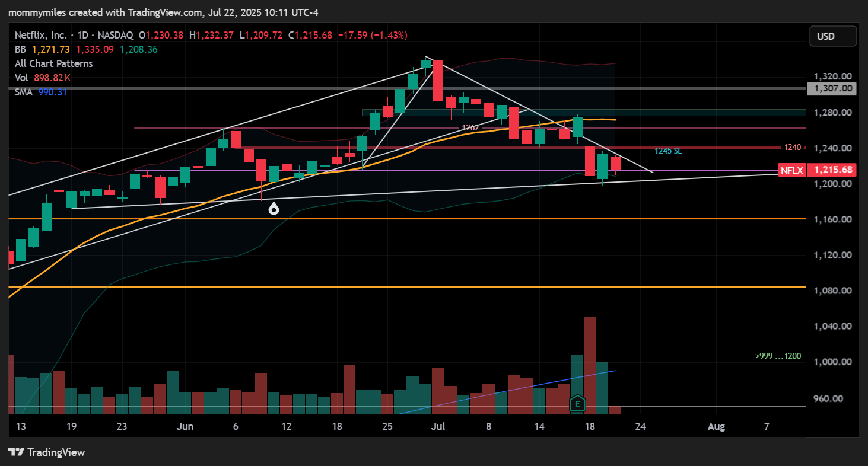Click the 1240 horizontal line label
This screenshot has width=868, height=466.
click(792, 147)
